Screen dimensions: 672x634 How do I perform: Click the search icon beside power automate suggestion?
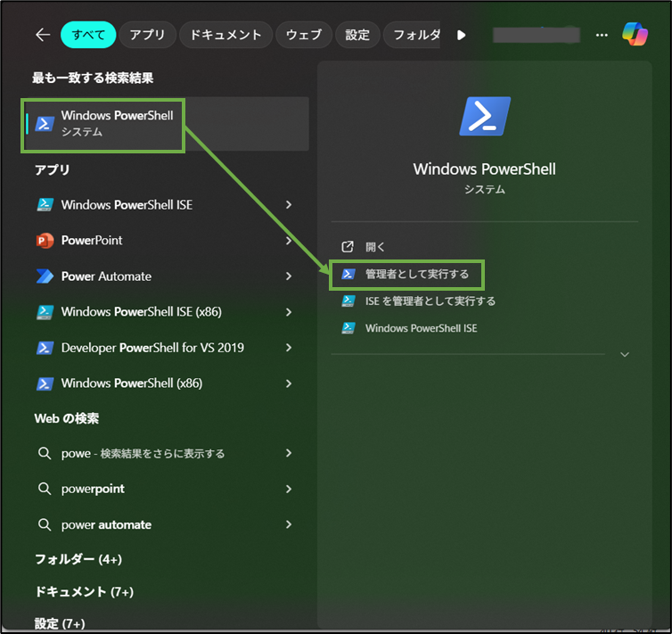pos(45,524)
